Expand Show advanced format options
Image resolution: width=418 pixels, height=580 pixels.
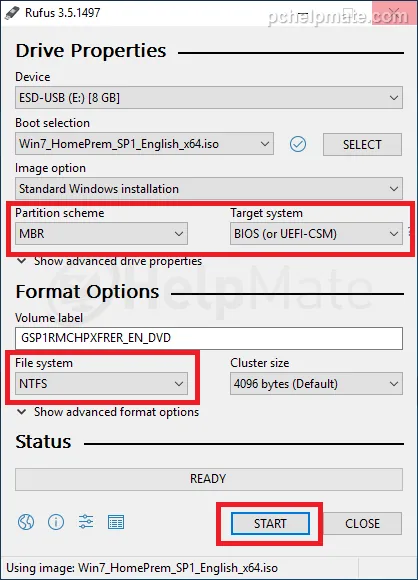(108, 412)
